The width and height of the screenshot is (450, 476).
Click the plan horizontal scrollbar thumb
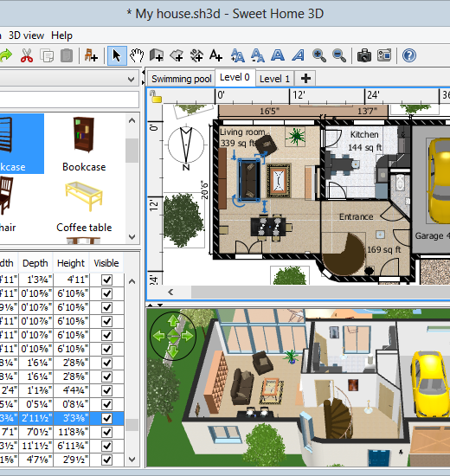coord(320,292)
